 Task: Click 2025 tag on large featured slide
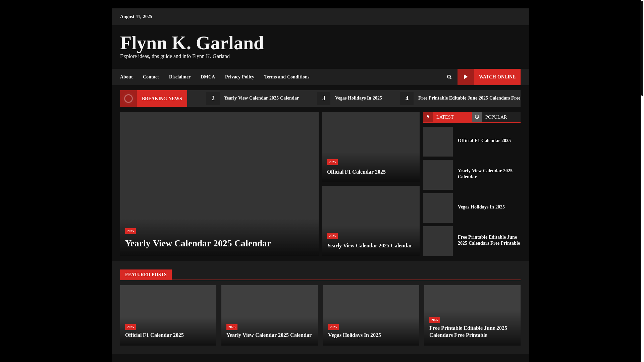[x=130, y=231]
